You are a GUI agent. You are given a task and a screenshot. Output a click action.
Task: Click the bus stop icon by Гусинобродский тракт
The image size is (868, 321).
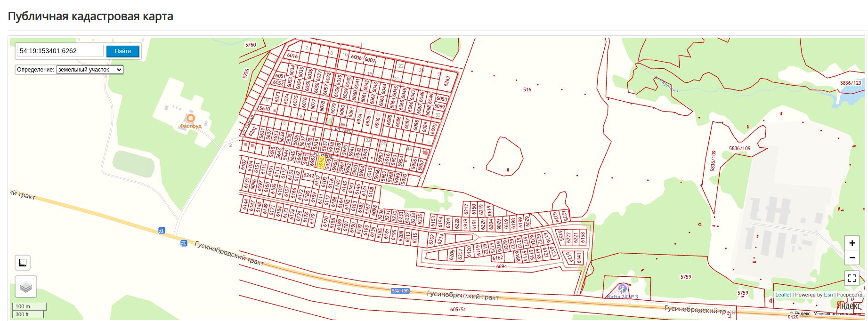click(184, 243)
